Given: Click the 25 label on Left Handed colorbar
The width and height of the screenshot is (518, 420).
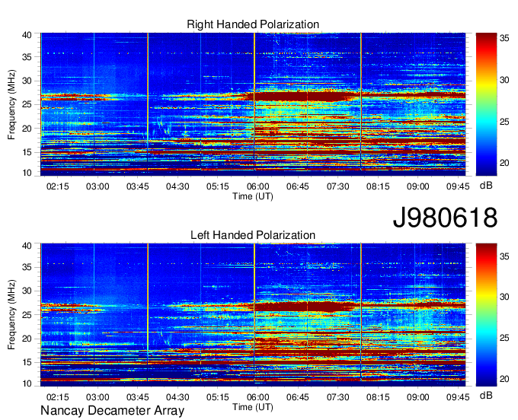Looking at the screenshot, I should (x=504, y=338).
